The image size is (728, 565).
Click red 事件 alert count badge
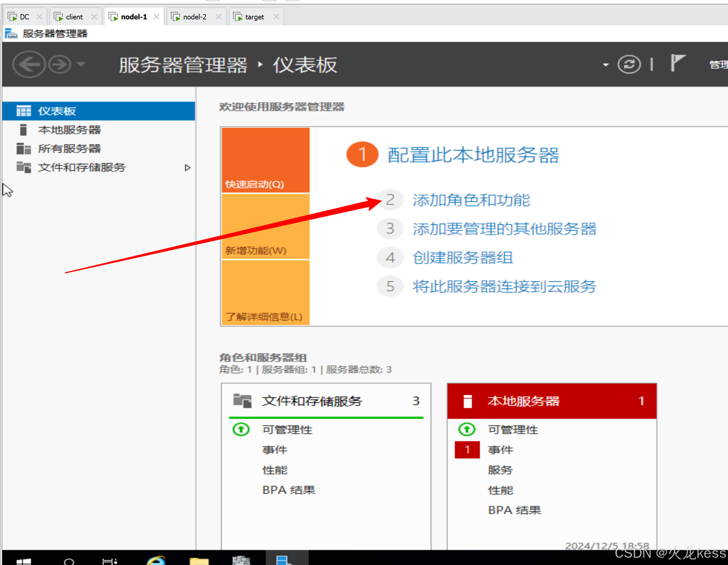pos(467,450)
